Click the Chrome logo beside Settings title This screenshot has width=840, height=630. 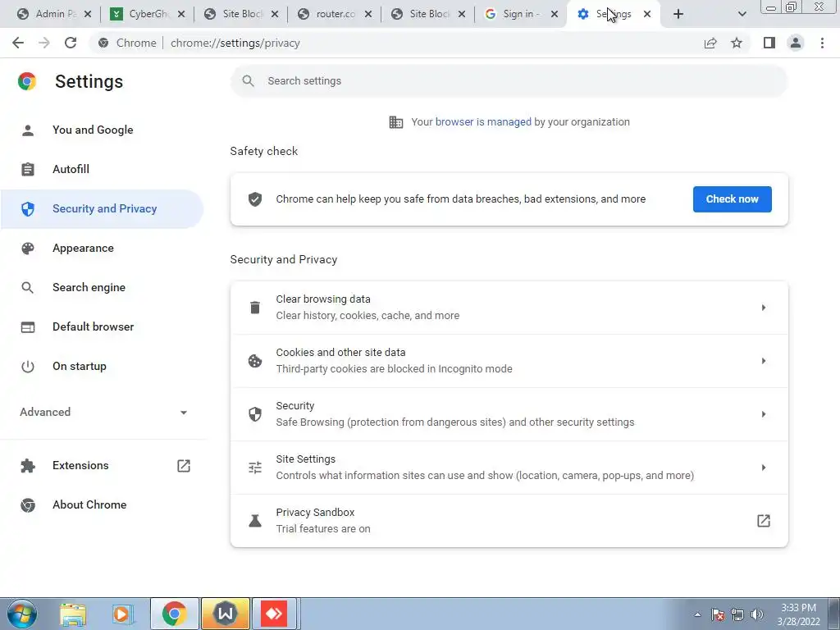tap(27, 81)
